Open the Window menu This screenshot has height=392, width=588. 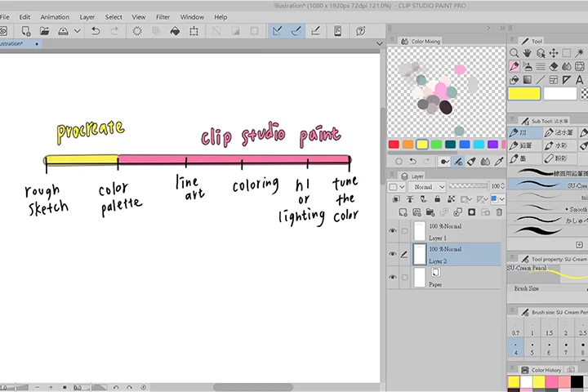pos(192,17)
